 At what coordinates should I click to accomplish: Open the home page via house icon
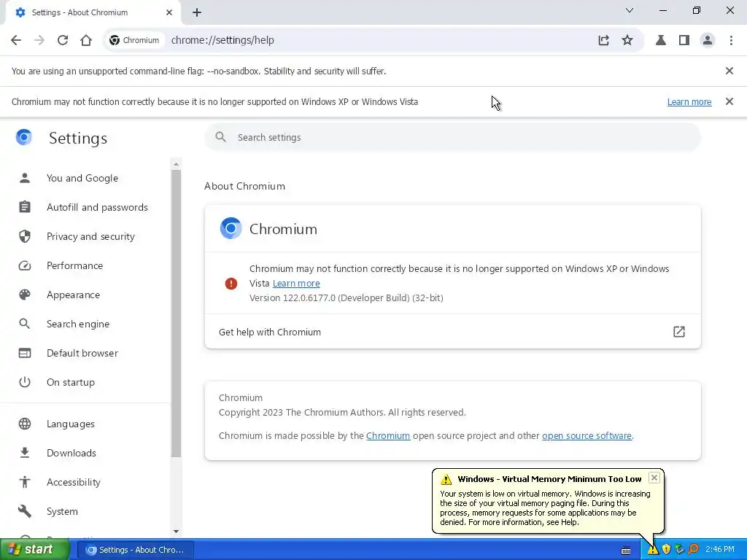click(x=86, y=40)
